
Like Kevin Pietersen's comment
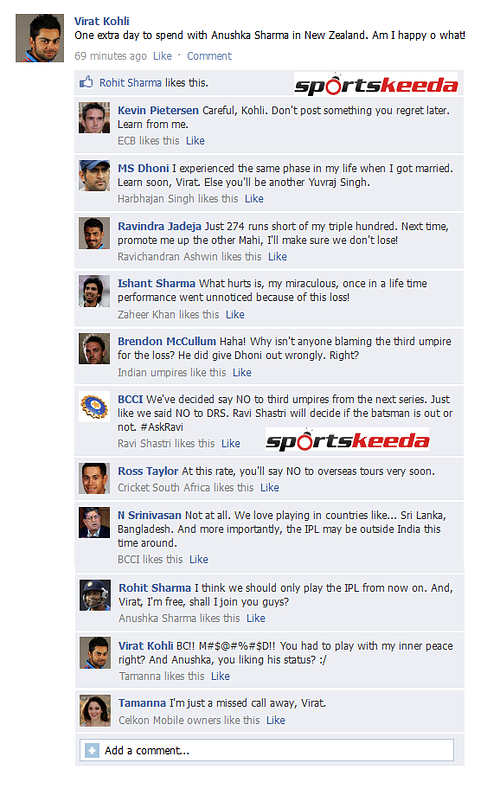[x=195, y=141]
